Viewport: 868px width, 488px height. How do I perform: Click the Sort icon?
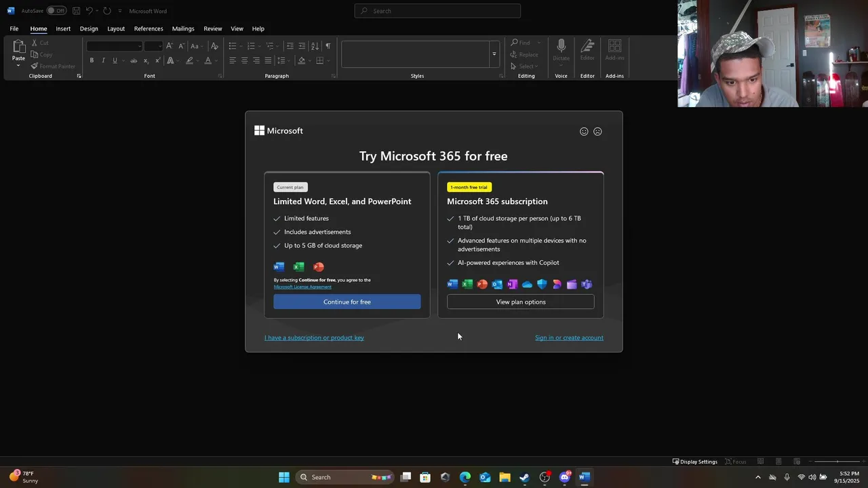[x=315, y=45]
